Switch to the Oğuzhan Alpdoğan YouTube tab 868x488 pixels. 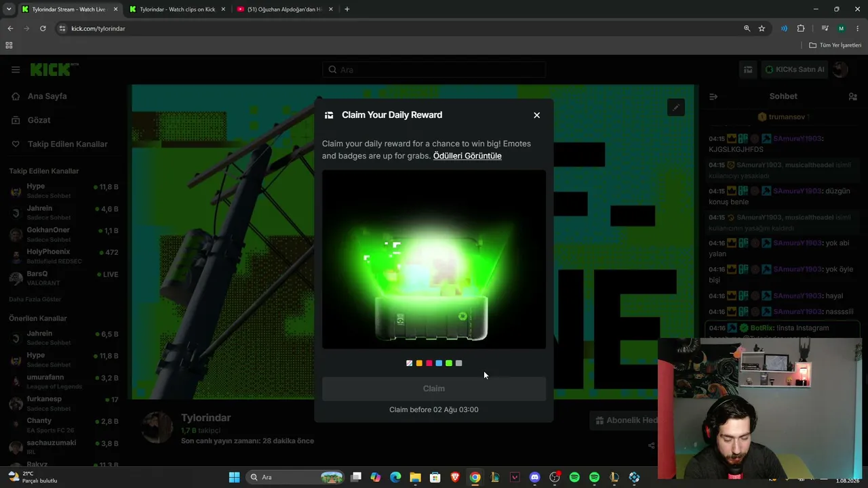click(284, 9)
